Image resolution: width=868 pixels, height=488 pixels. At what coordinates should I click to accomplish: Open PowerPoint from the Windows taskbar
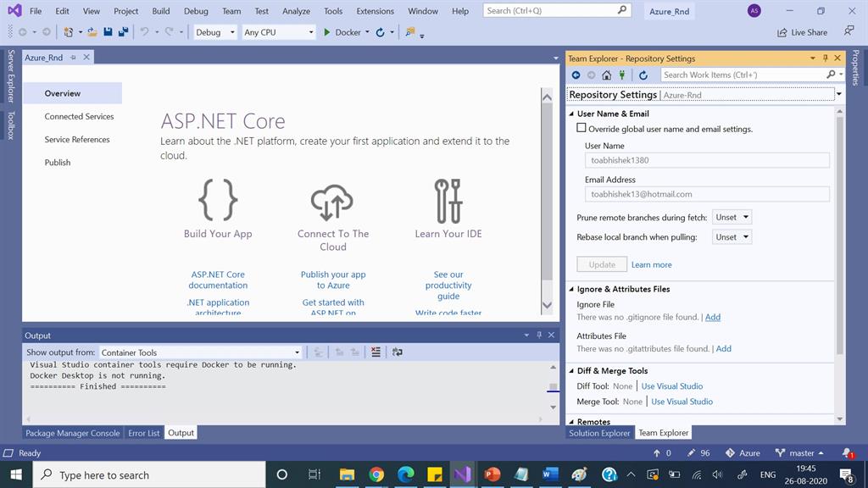[492, 474]
